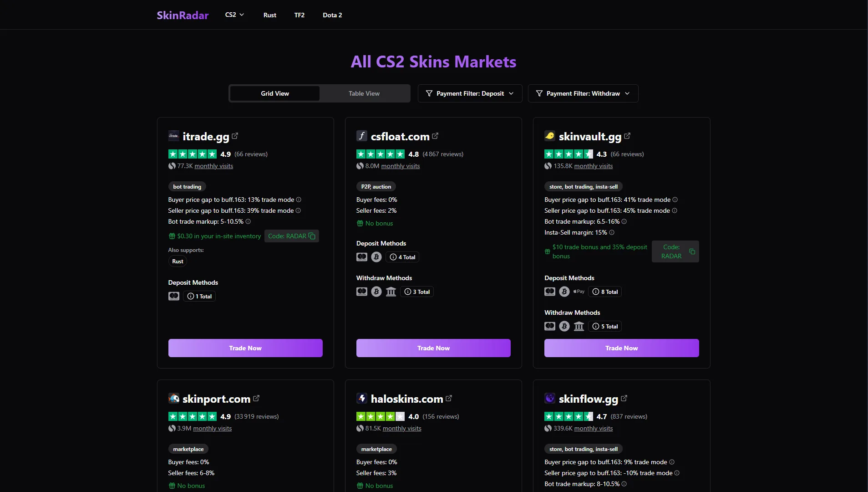Click haloskins.com logo icon

click(362, 398)
